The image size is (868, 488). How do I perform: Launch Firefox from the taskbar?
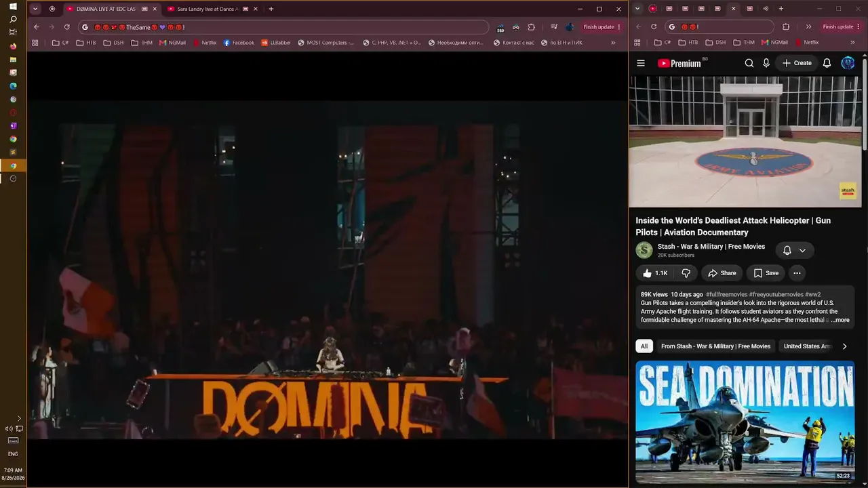[x=13, y=46]
